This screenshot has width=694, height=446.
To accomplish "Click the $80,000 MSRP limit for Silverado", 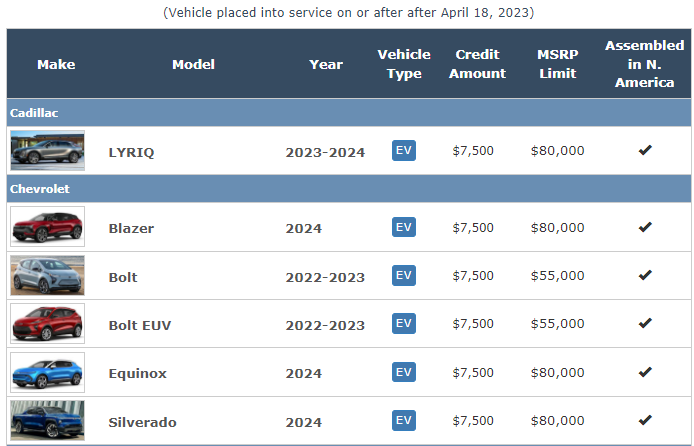I will (558, 421).
